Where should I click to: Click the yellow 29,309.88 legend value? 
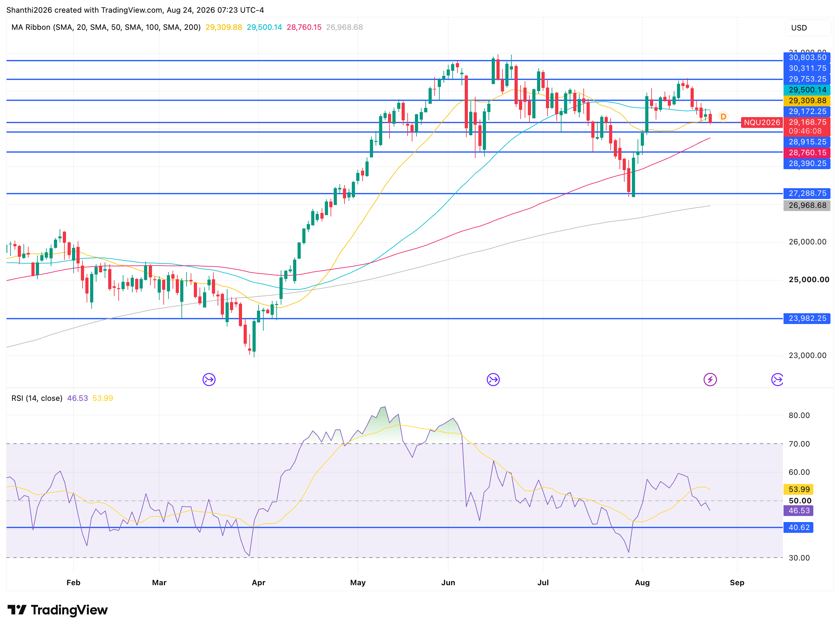(224, 27)
